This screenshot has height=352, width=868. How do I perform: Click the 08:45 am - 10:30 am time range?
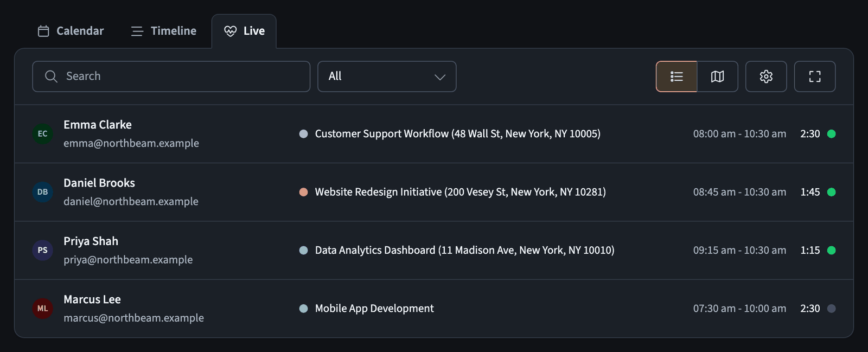click(x=739, y=192)
